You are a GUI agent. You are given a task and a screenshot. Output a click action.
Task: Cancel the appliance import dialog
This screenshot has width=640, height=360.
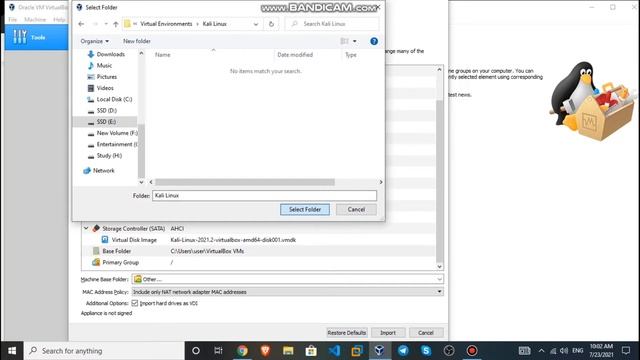(426, 333)
